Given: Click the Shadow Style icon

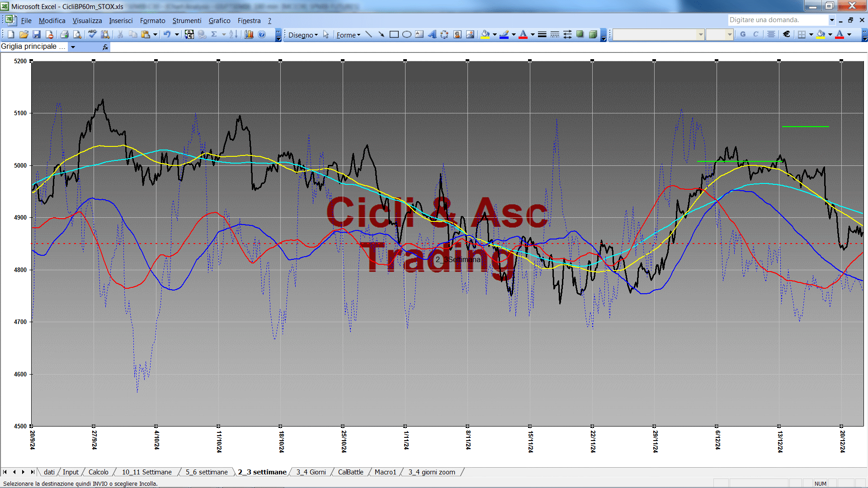Looking at the screenshot, I should pos(580,34).
